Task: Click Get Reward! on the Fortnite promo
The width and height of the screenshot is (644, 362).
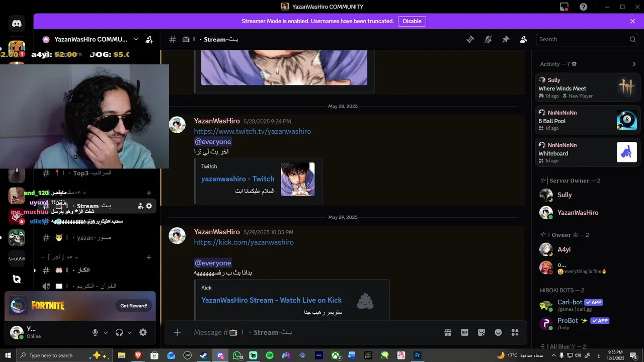Action: (x=134, y=306)
